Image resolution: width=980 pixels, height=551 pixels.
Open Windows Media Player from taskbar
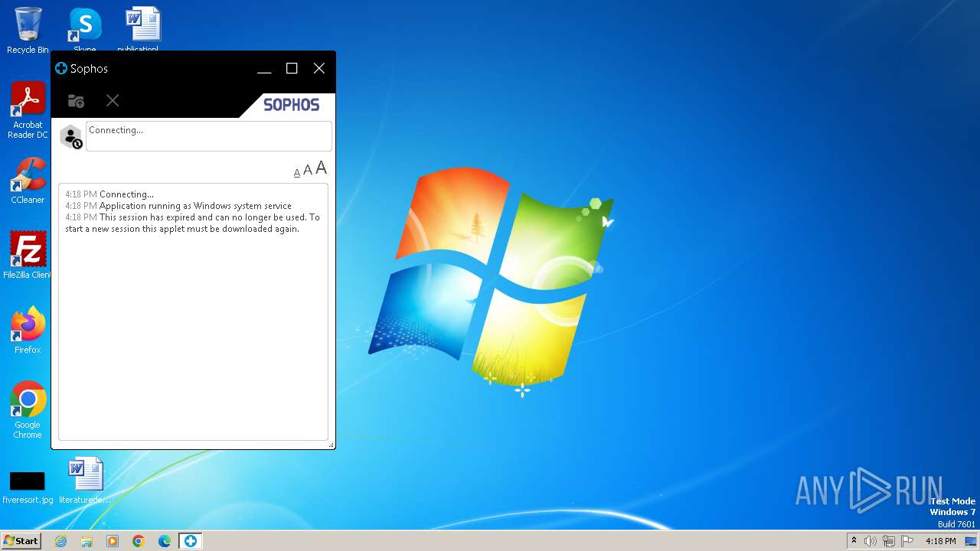tap(113, 541)
